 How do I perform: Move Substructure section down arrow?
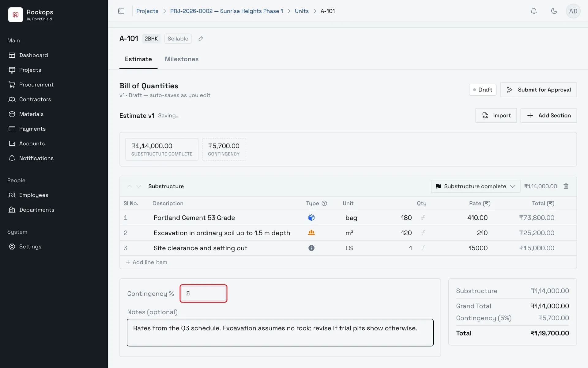(139, 186)
